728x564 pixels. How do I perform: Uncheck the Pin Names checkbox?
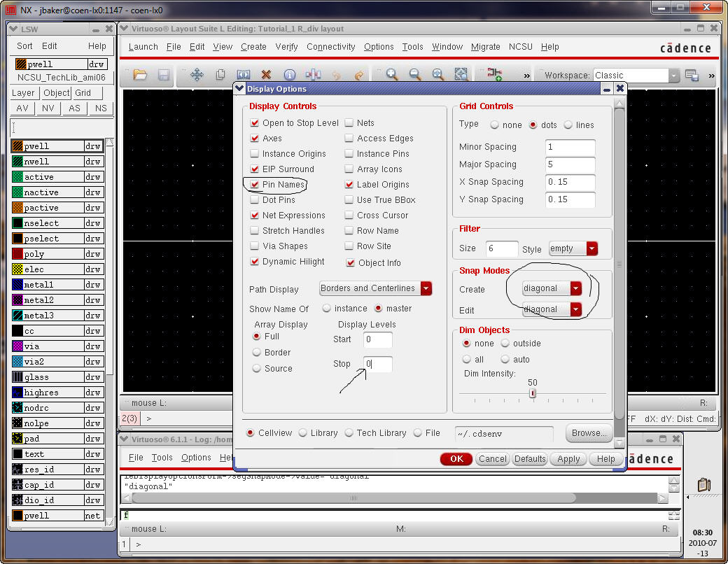pos(255,185)
